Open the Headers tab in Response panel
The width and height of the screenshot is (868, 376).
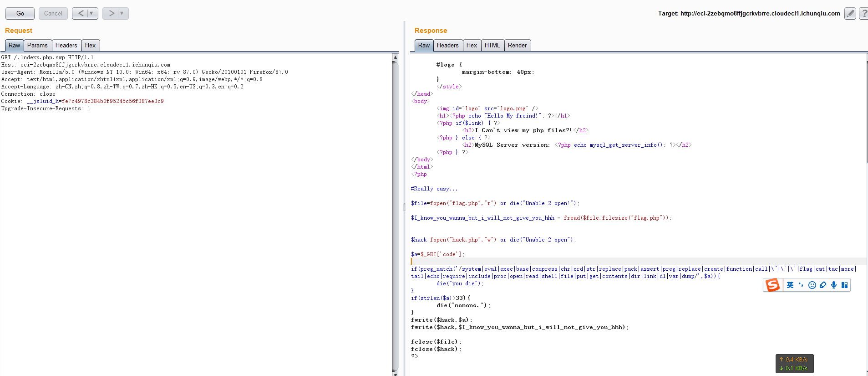point(448,45)
